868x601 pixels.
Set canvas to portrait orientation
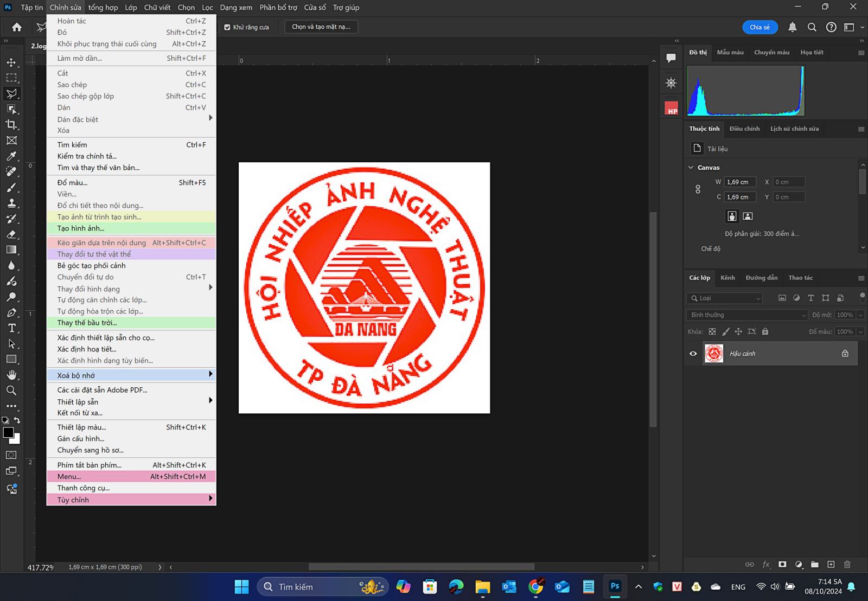[x=732, y=216]
